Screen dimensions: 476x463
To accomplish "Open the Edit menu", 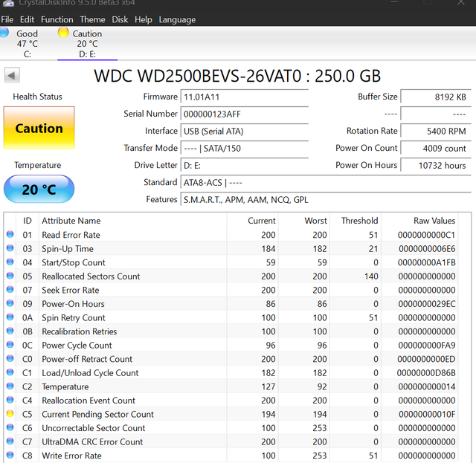I will tap(27, 20).
